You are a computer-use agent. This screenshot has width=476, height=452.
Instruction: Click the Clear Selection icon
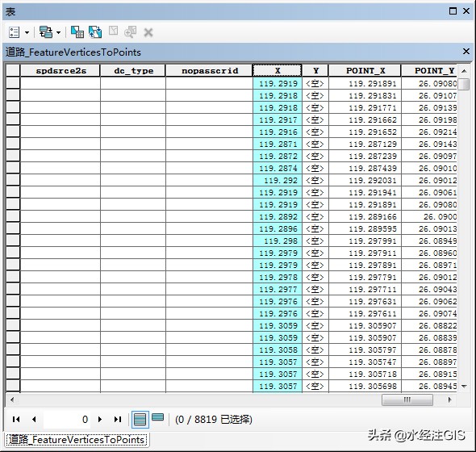click(113, 31)
